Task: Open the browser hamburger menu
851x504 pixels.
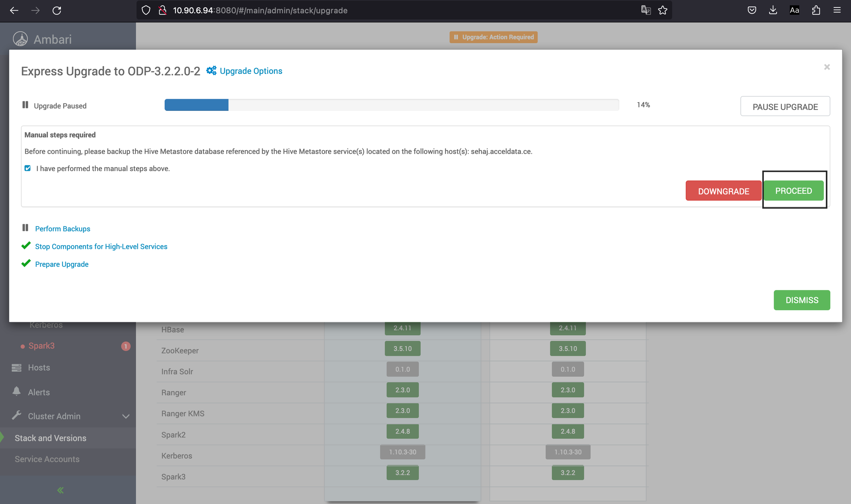Action: click(837, 10)
